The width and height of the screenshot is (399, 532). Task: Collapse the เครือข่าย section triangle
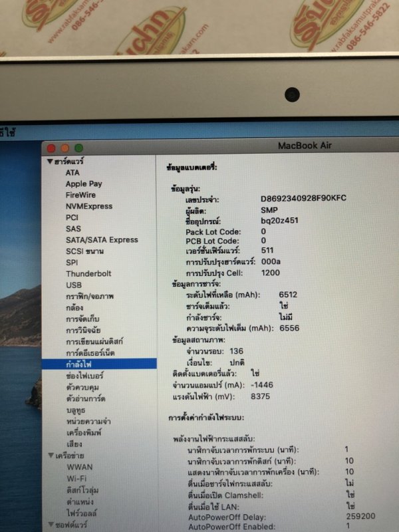pos(51,456)
